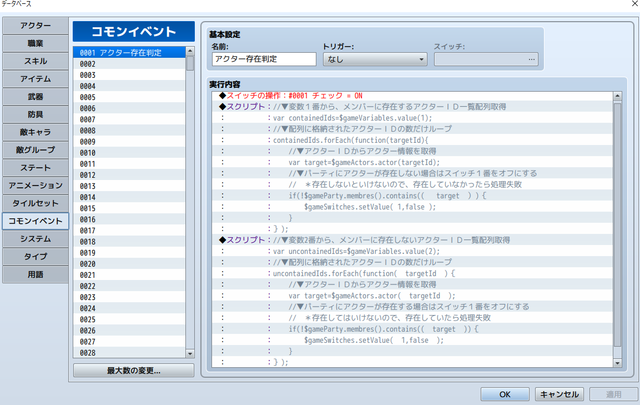Open the 職業 database tab

pyautogui.click(x=36, y=43)
